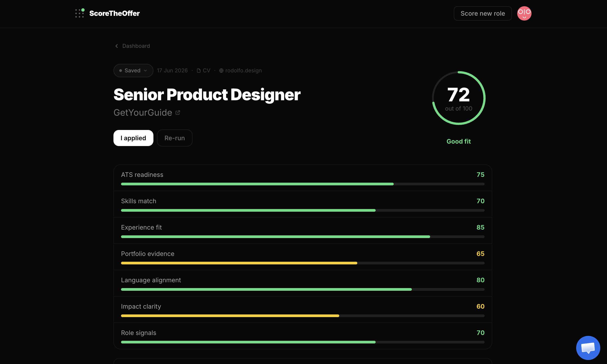
Task: Click the Role signals progress bar
Action: click(x=302, y=342)
